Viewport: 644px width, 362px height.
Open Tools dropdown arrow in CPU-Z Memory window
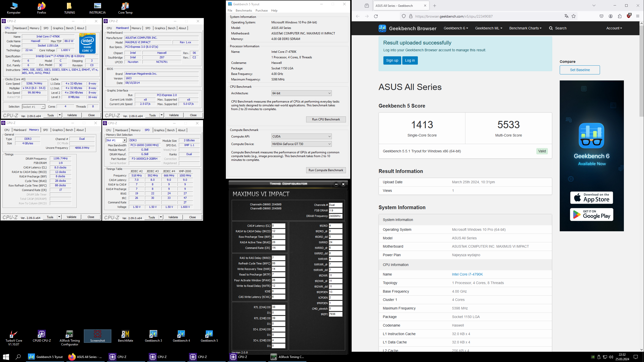pyautogui.click(x=59, y=217)
